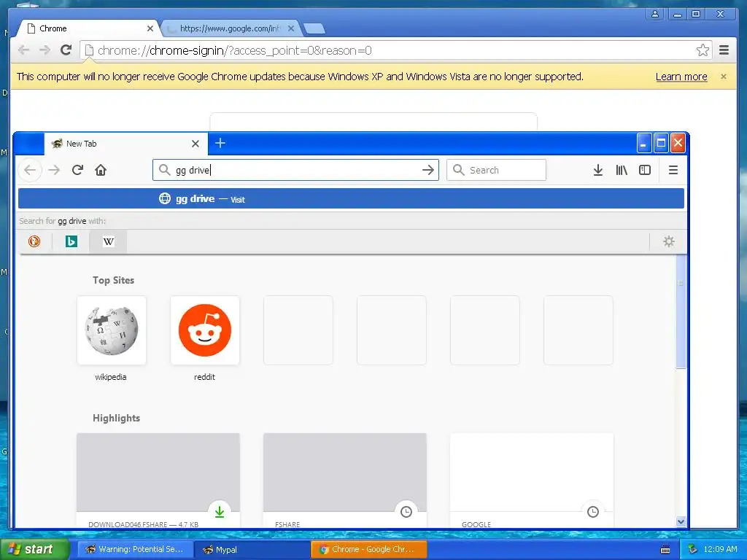Screen dimensions: 747x560
Task: Toggle Mypal sidebar icon
Action: coord(645,170)
